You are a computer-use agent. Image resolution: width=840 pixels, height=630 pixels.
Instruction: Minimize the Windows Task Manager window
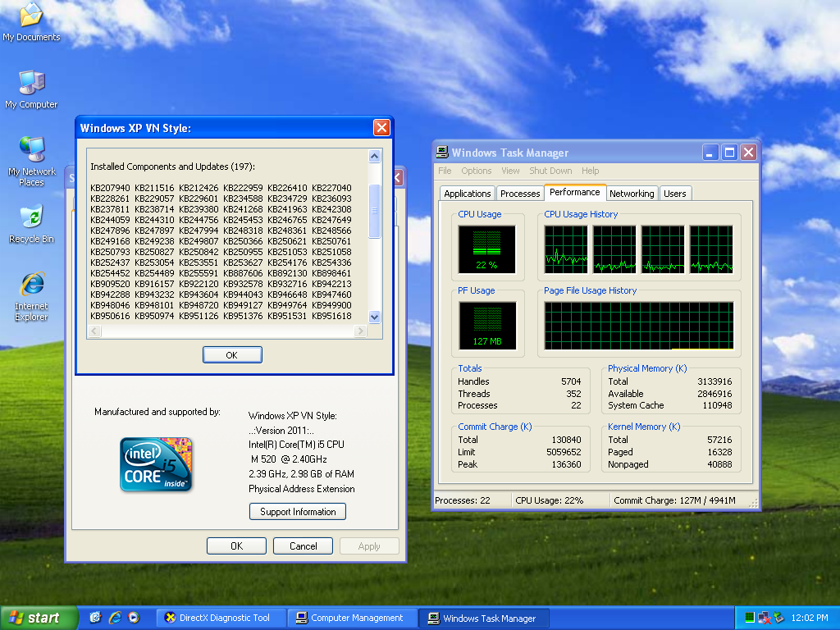click(x=710, y=153)
